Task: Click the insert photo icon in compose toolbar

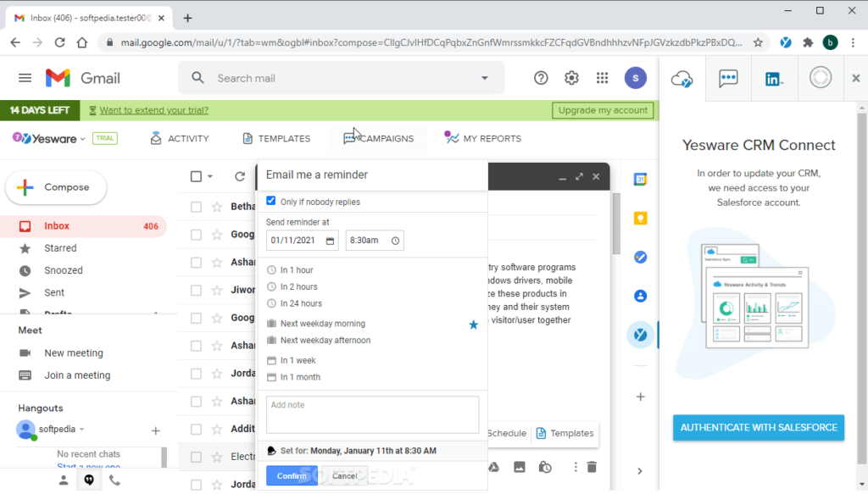Action: (520, 467)
